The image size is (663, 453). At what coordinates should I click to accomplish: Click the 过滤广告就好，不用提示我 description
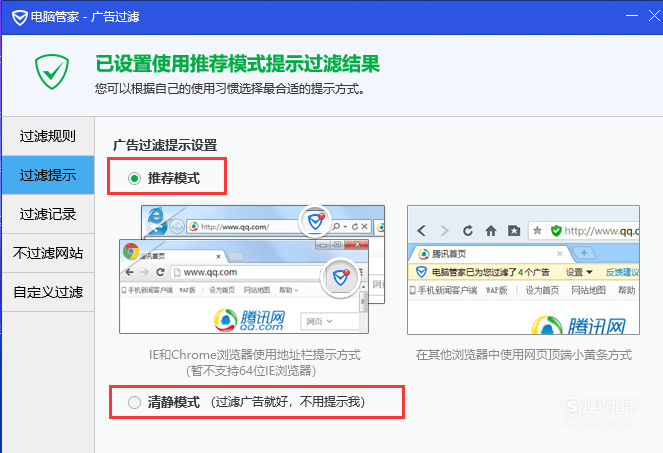288,402
